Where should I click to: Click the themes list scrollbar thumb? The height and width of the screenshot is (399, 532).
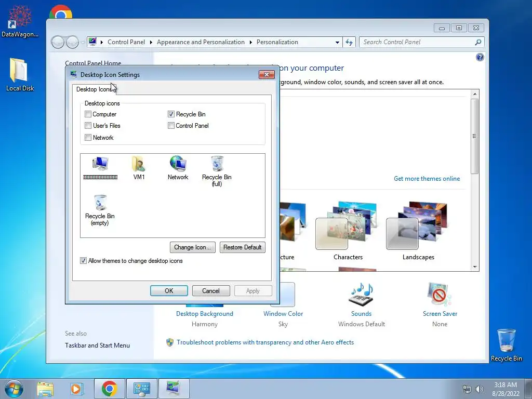coord(475,136)
